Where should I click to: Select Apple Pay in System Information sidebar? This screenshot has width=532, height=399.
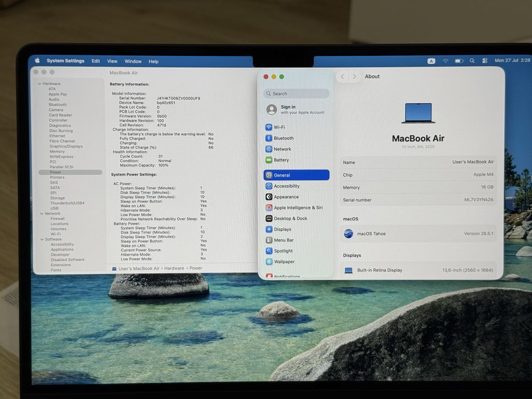tap(58, 94)
